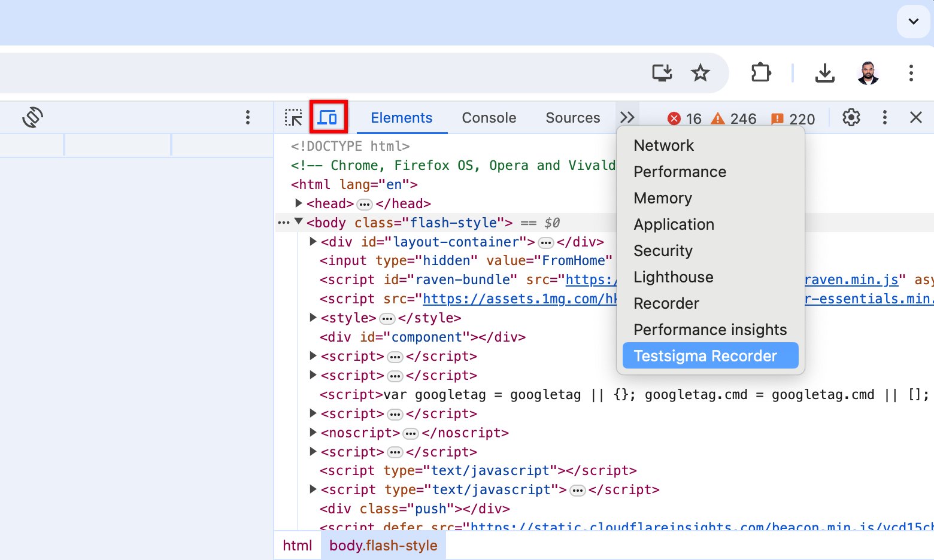This screenshot has width=934, height=560.
Task: Select the googletag script row
Action: (624, 394)
